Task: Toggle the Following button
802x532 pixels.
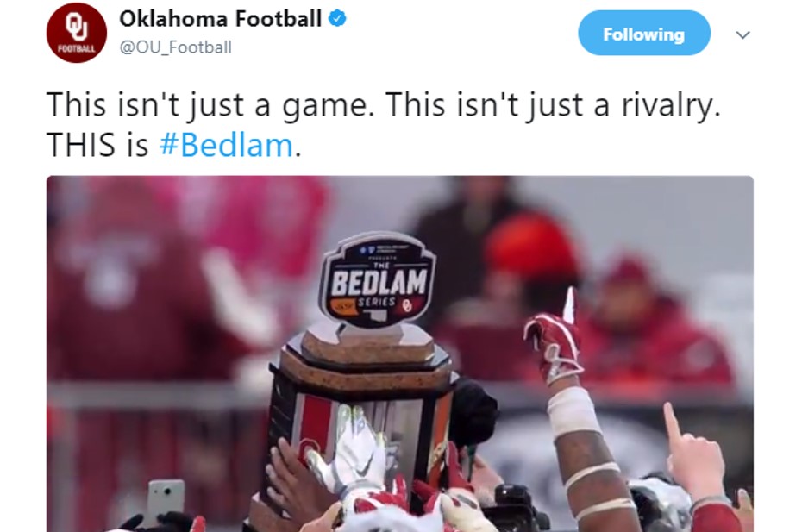Action: pos(643,34)
